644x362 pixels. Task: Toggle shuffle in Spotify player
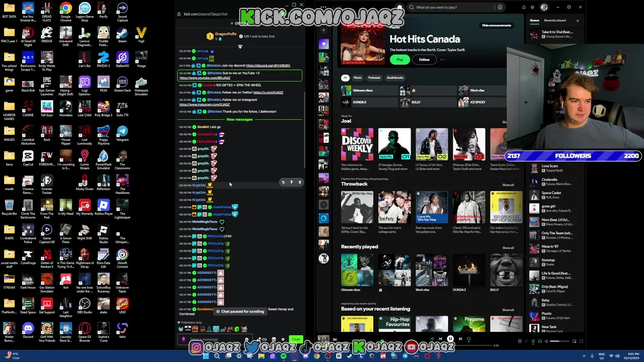(432, 339)
